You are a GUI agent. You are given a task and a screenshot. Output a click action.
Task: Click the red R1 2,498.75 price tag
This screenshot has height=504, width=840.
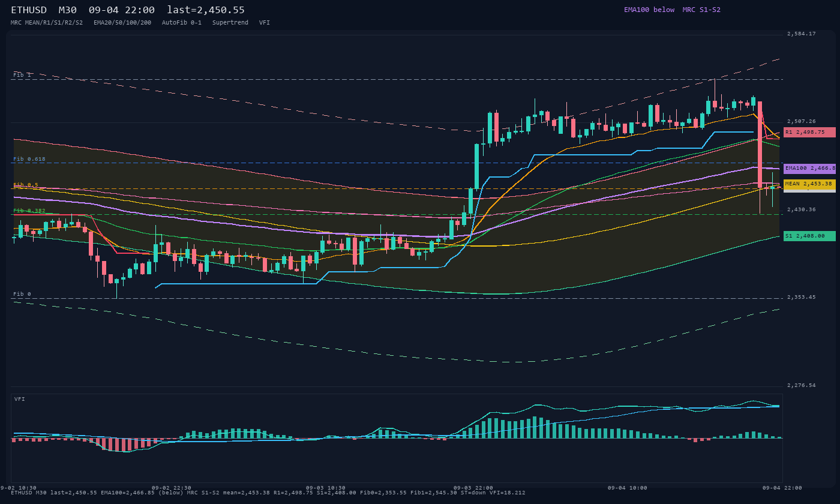click(x=809, y=132)
